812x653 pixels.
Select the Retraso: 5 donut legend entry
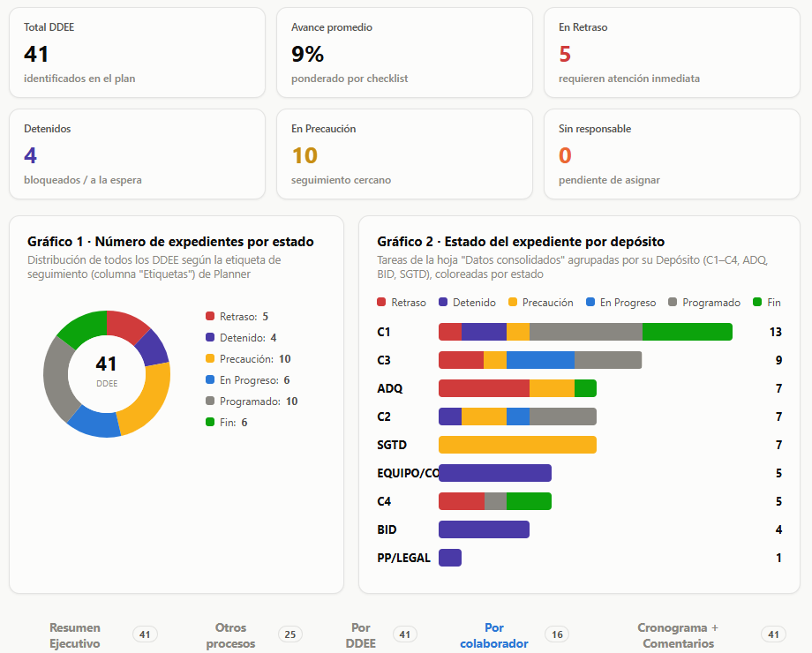tap(237, 317)
